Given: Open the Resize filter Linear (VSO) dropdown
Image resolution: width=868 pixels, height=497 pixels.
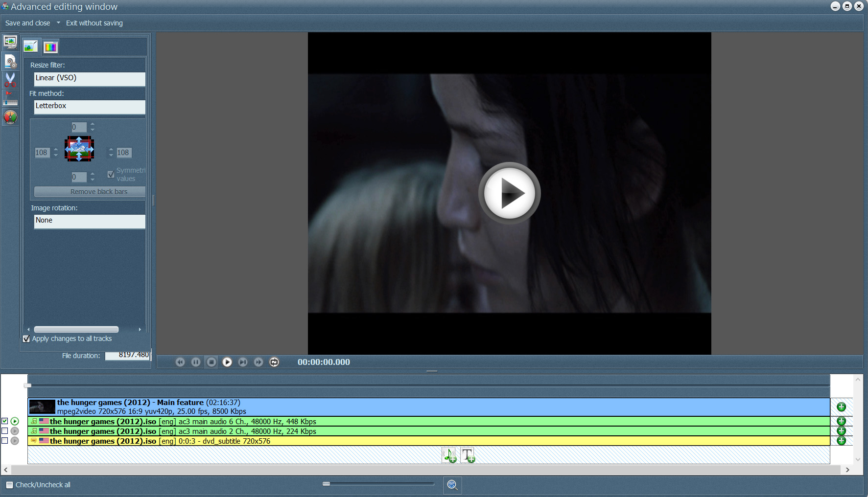Looking at the screenshot, I should 90,78.
